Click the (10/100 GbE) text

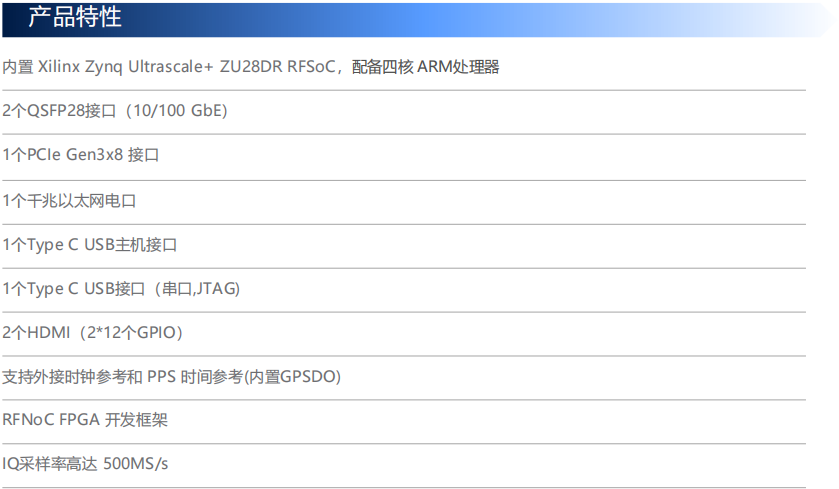[177, 111]
